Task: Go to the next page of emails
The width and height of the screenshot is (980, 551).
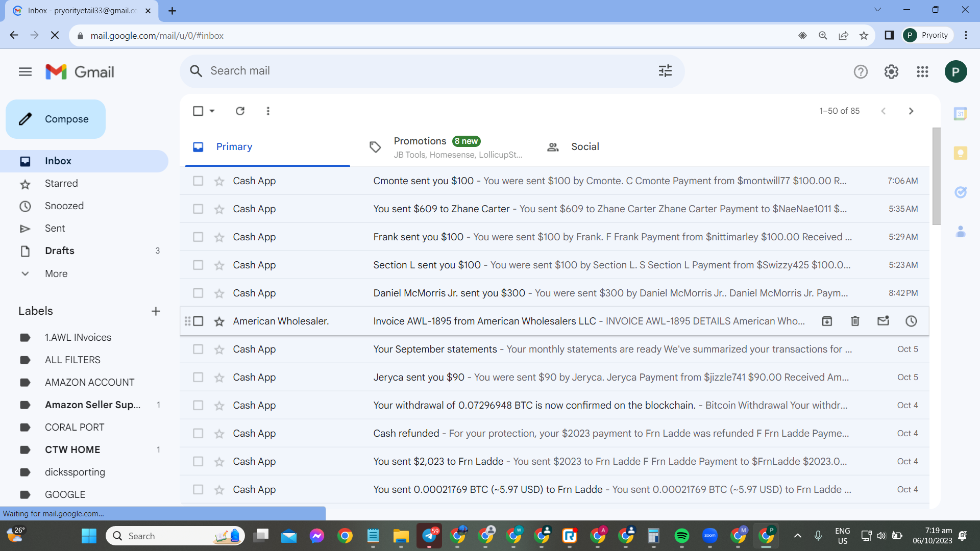Action: click(911, 111)
